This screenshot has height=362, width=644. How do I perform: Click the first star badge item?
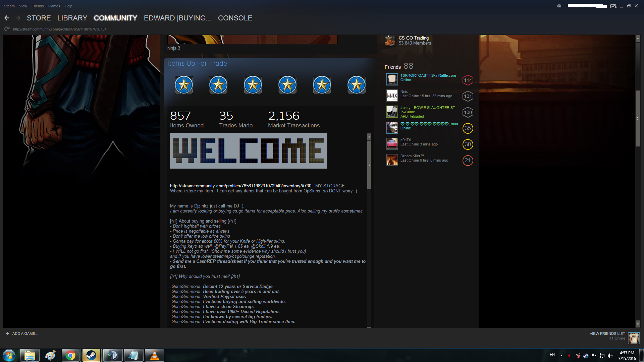[x=184, y=85]
